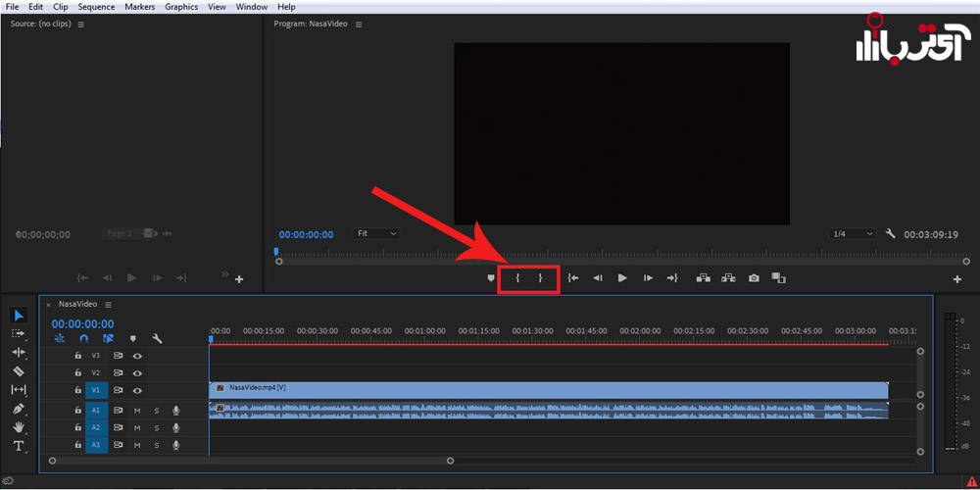Viewport: 980px width, 490px height.
Task: Enable voice-over record on A1
Action: 176,411
